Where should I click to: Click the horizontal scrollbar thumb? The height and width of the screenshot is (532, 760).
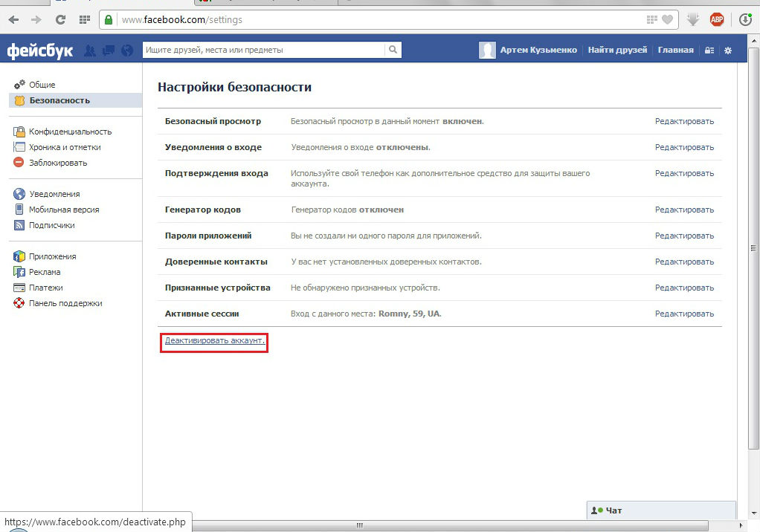click(x=358, y=525)
